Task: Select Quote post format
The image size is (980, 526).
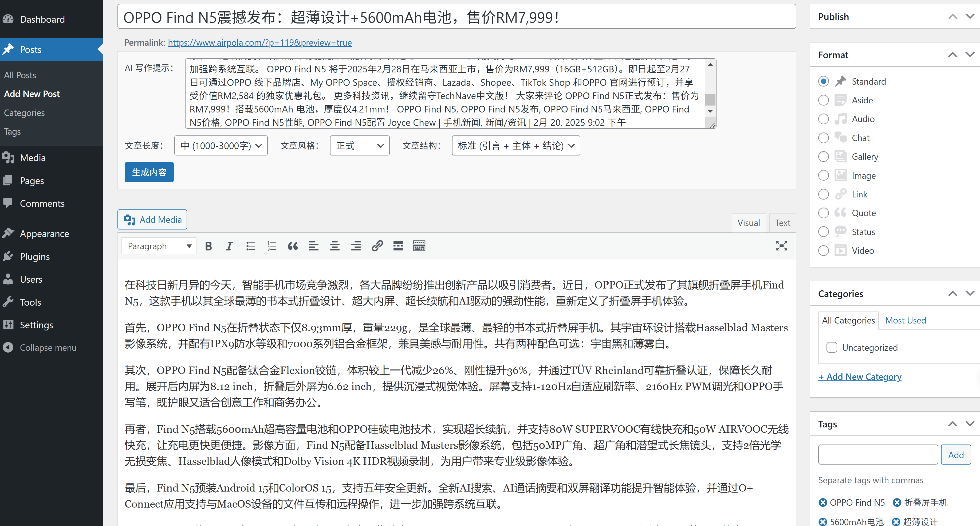Action: pos(823,213)
